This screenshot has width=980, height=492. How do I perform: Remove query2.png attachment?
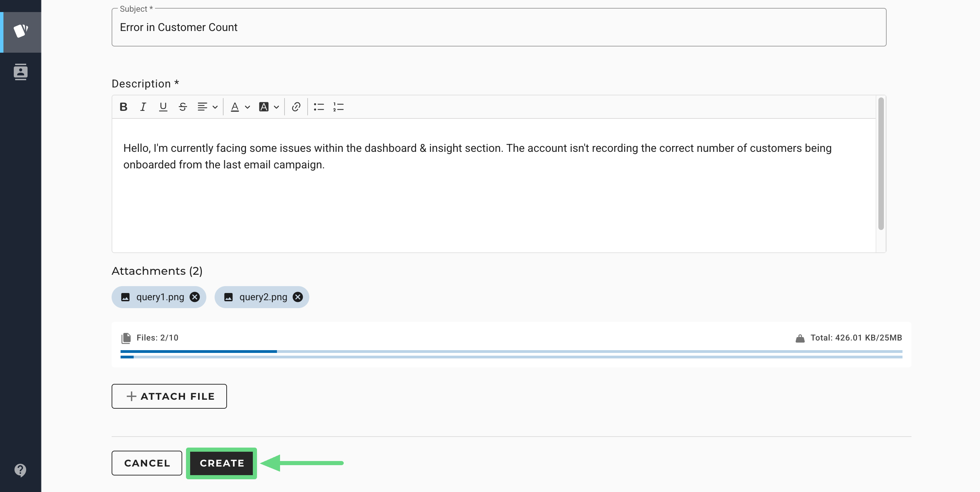pos(298,297)
